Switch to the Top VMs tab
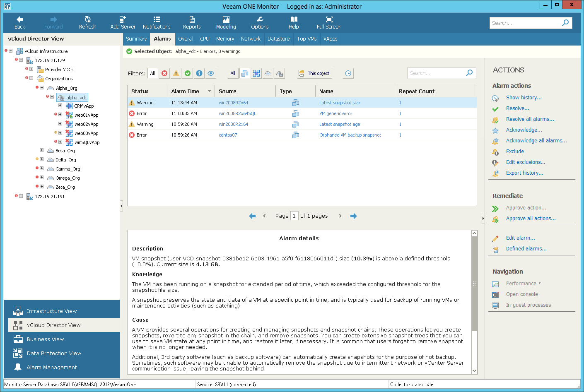584x392 pixels. (x=306, y=39)
